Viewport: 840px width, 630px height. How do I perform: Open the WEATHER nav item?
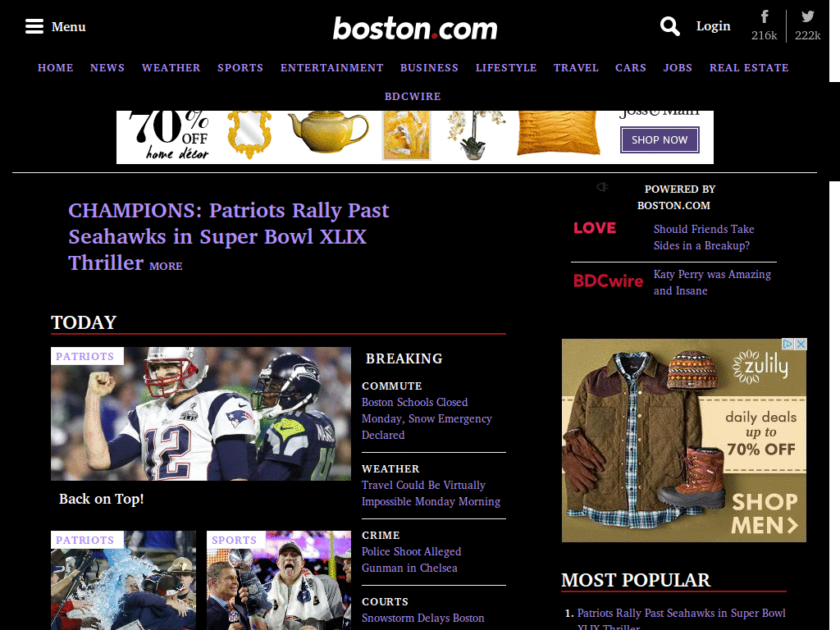tap(171, 67)
